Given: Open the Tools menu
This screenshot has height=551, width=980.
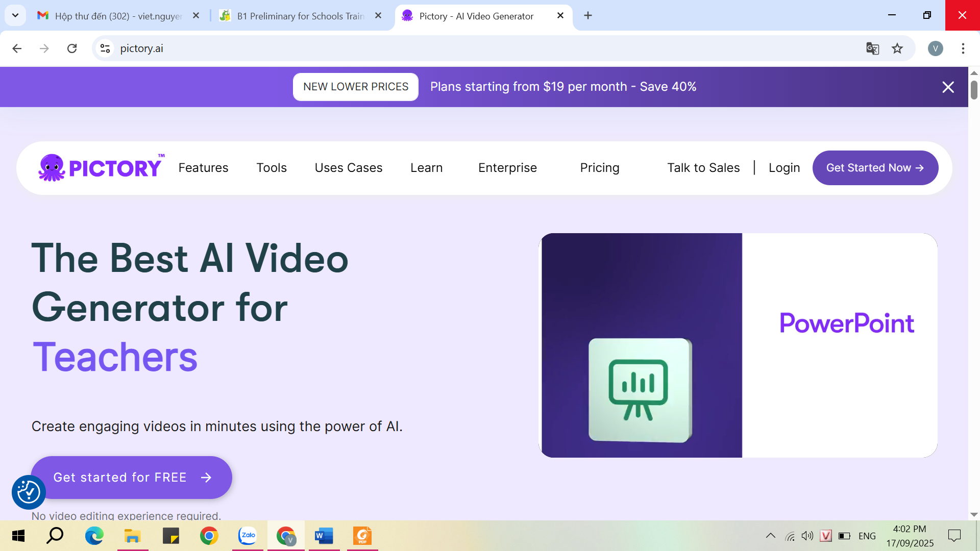Looking at the screenshot, I should pyautogui.click(x=272, y=168).
